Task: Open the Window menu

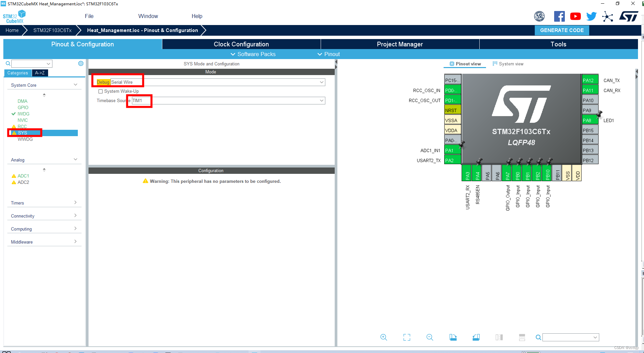Action: [x=148, y=16]
